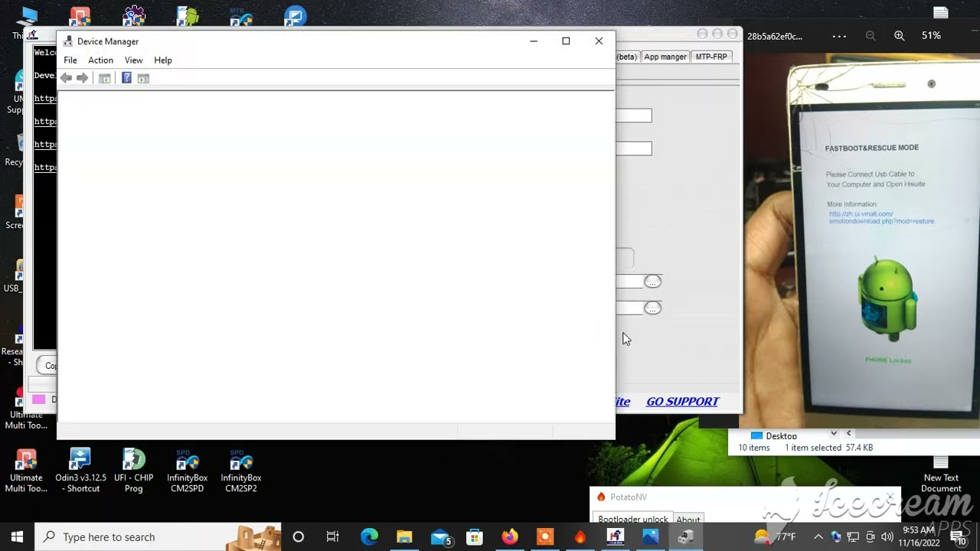Open Firefox from the taskbar
Screen dimensions: 980x551
click(x=510, y=537)
